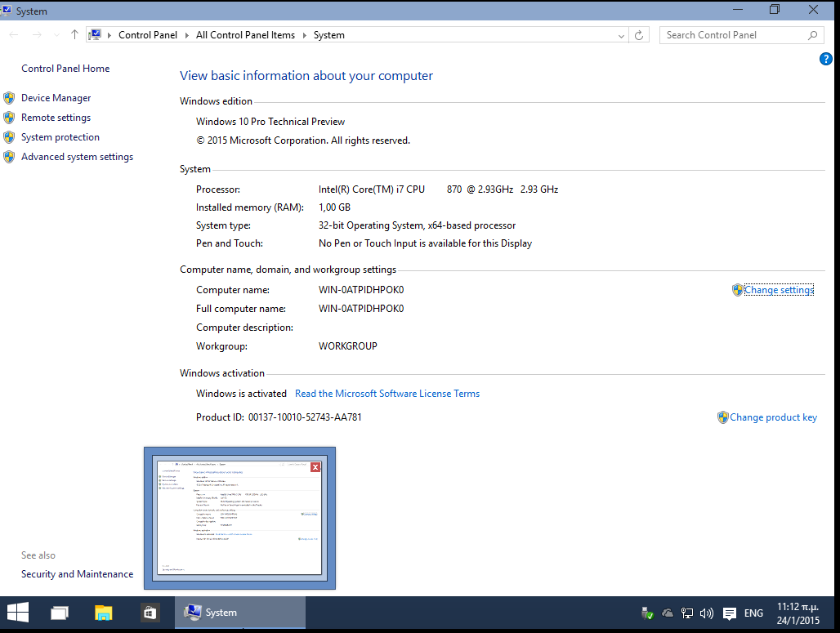Screen dimensions: 840x633
Task: Click the System window preview thumbnail
Action: [x=239, y=518]
